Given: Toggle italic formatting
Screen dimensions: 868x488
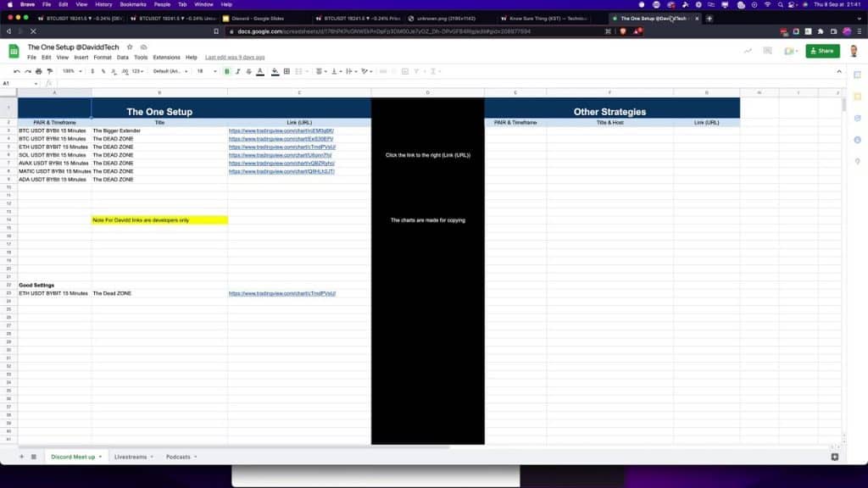Looking at the screenshot, I should [x=238, y=71].
